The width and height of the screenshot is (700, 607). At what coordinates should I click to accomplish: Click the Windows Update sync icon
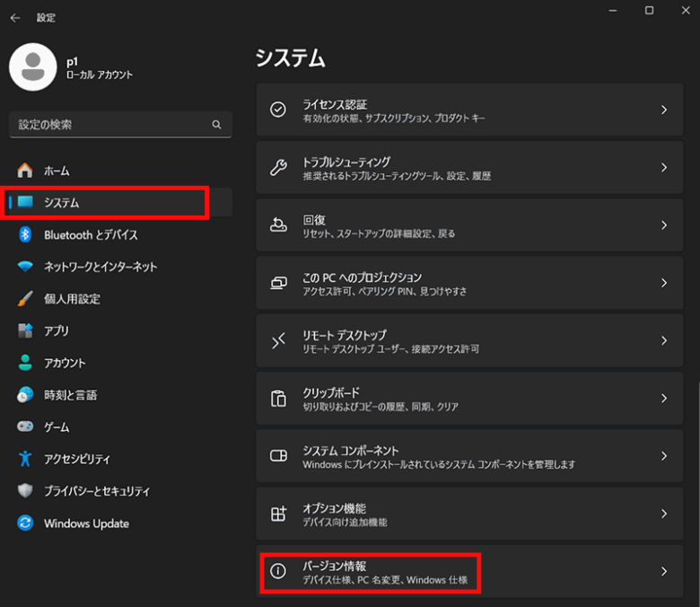tap(25, 523)
